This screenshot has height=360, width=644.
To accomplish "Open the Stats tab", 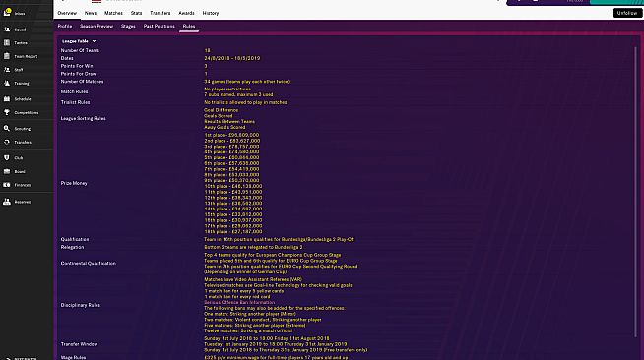I will click(x=136, y=13).
